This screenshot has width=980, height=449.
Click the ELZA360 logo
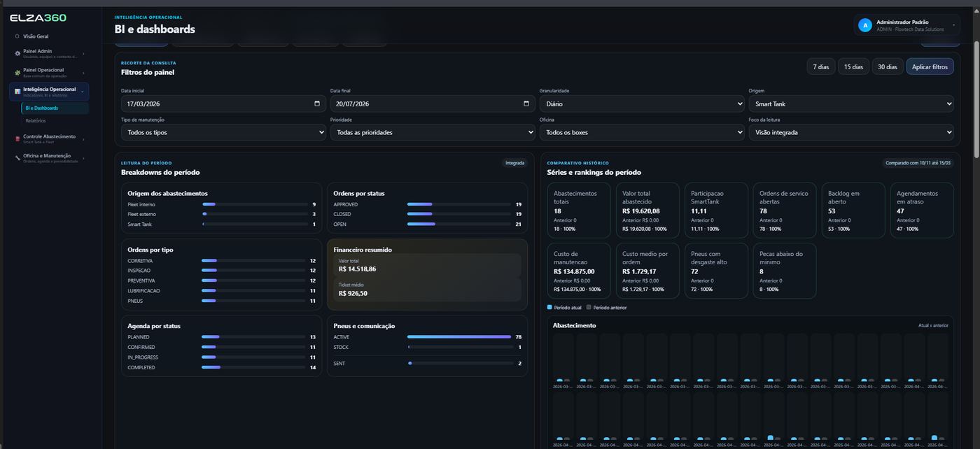tap(38, 17)
